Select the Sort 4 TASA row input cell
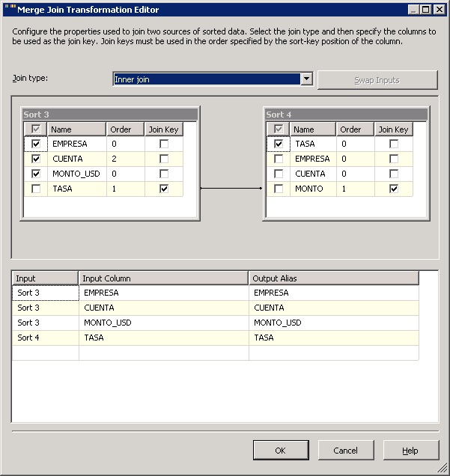450x476 pixels. [x=45, y=338]
